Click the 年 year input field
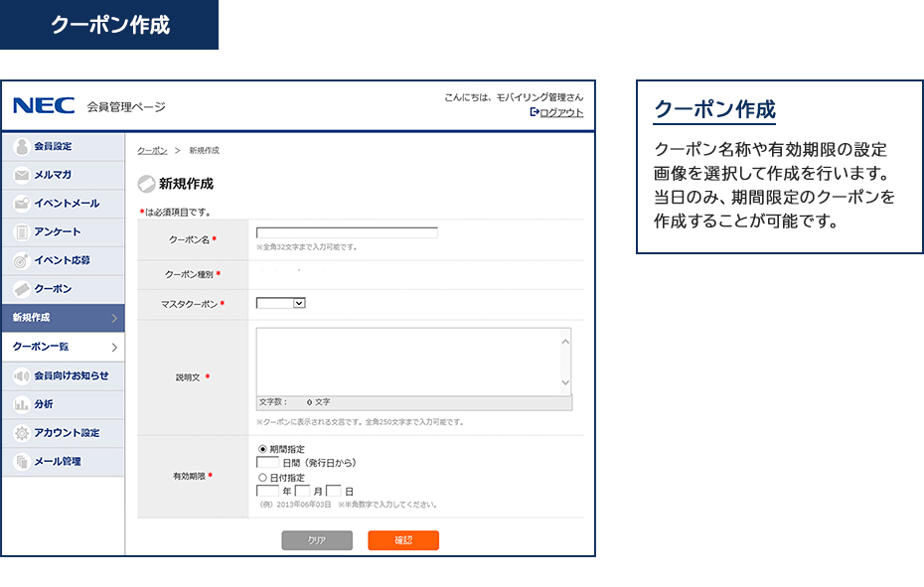Screen dimensions: 924x587 click(x=267, y=491)
